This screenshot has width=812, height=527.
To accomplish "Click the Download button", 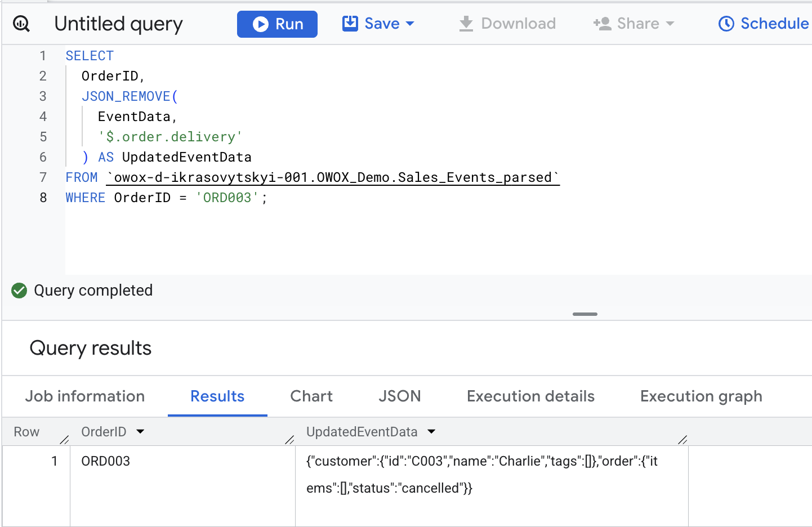I will (507, 24).
